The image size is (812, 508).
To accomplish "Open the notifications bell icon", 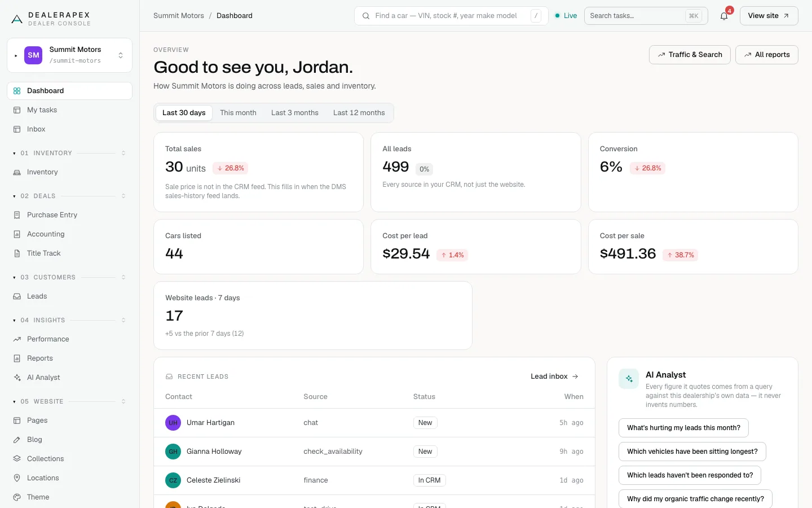I will pyautogui.click(x=724, y=16).
